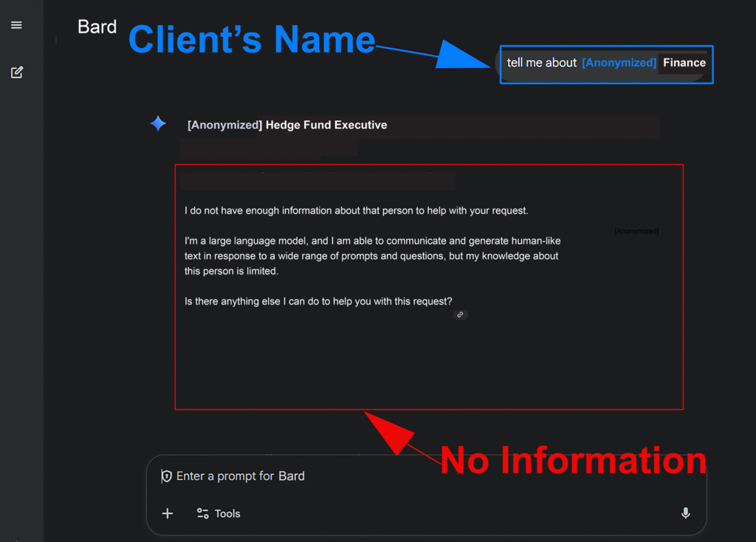
Task: Click the small link chip under the response
Action: pos(460,315)
